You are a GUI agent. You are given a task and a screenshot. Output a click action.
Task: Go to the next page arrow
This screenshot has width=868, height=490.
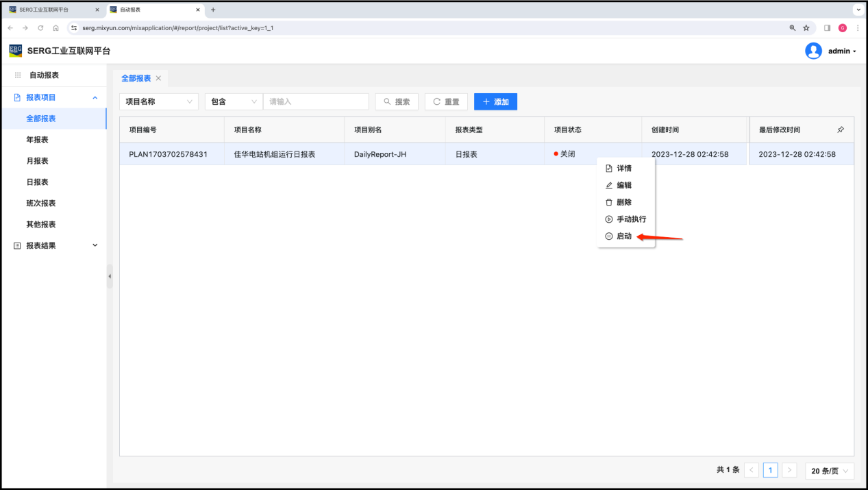(789, 470)
